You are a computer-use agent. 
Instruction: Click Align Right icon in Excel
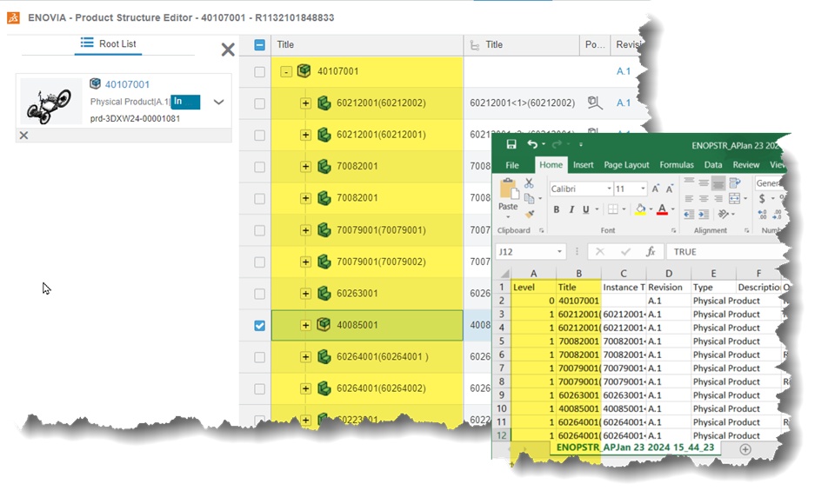(x=718, y=198)
